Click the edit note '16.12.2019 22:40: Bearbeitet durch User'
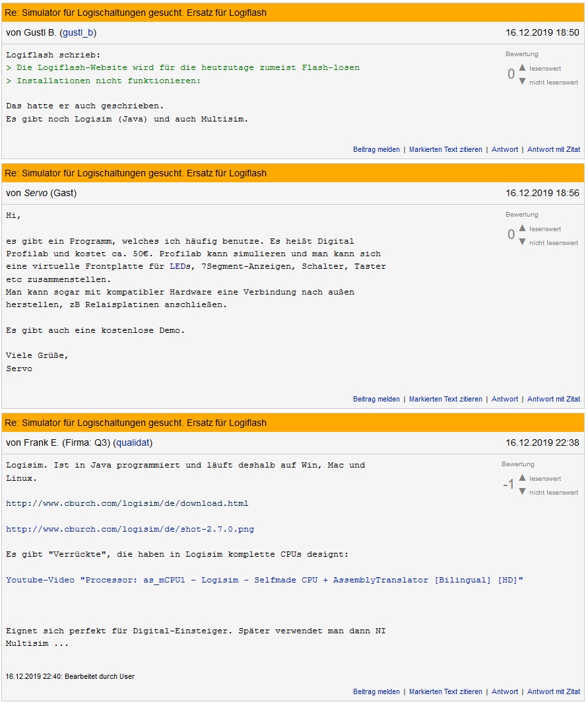Viewport: 588px width, 704px height. click(70, 677)
